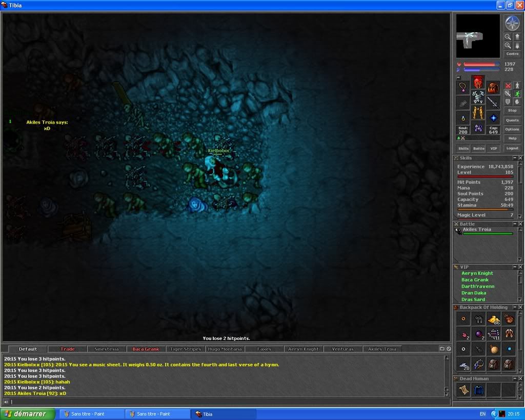The width and height of the screenshot is (525, 420).
Task: Select the boots in the feet slot
Action: pyautogui.click(x=478, y=128)
